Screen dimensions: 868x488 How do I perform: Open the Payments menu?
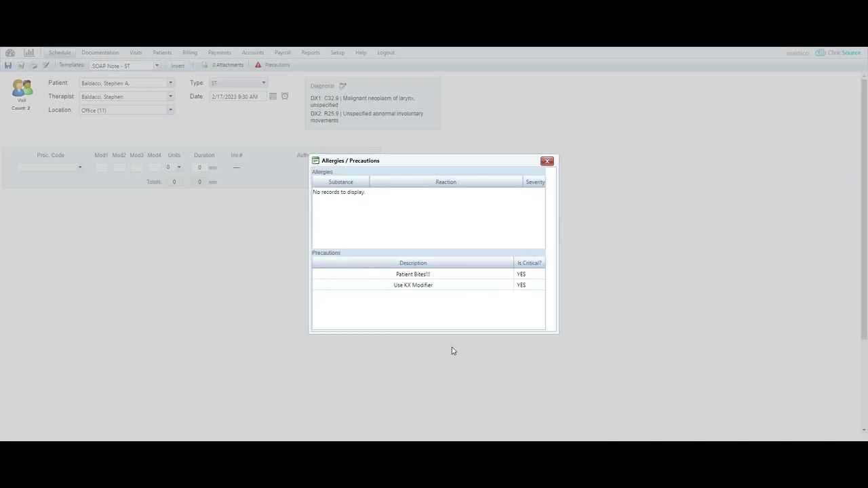coord(219,53)
